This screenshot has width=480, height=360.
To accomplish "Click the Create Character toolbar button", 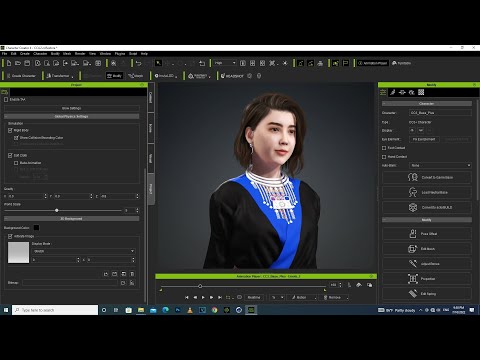I will coord(21,76).
